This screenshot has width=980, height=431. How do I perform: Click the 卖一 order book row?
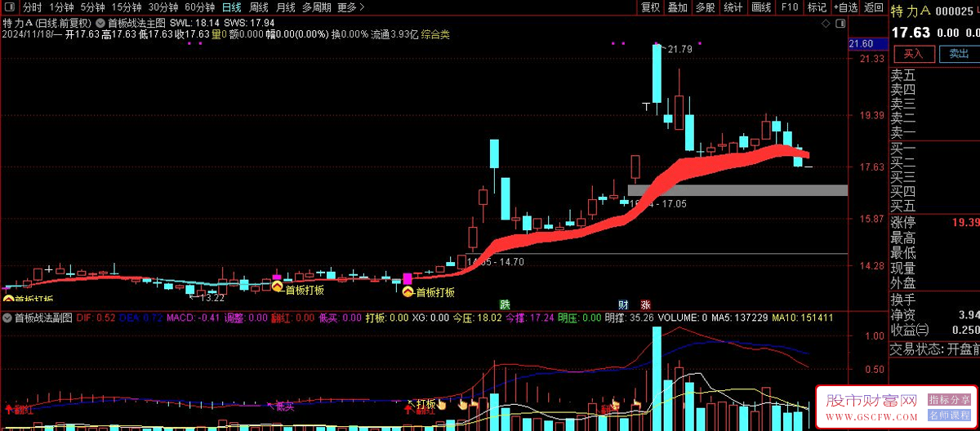(x=935, y=133)
